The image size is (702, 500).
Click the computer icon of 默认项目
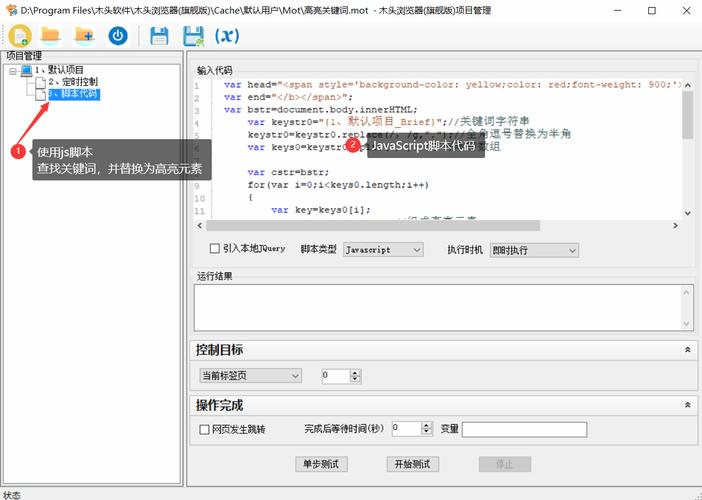pos(26,70)
